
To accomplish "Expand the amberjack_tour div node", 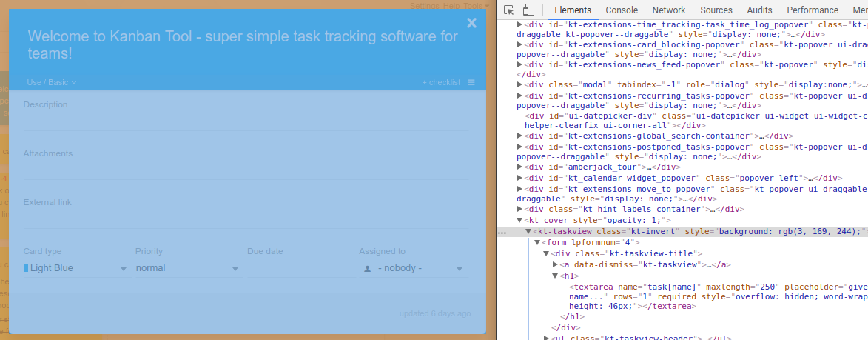I will [519, 167].
